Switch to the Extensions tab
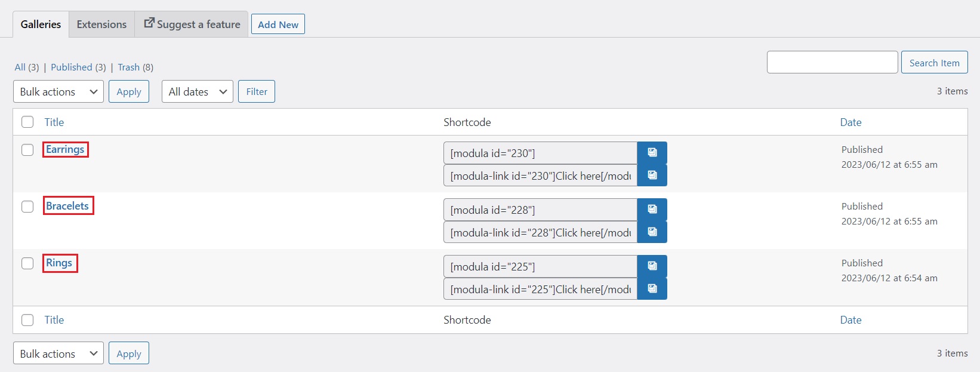The image size is (980, 372). point(101,24)
